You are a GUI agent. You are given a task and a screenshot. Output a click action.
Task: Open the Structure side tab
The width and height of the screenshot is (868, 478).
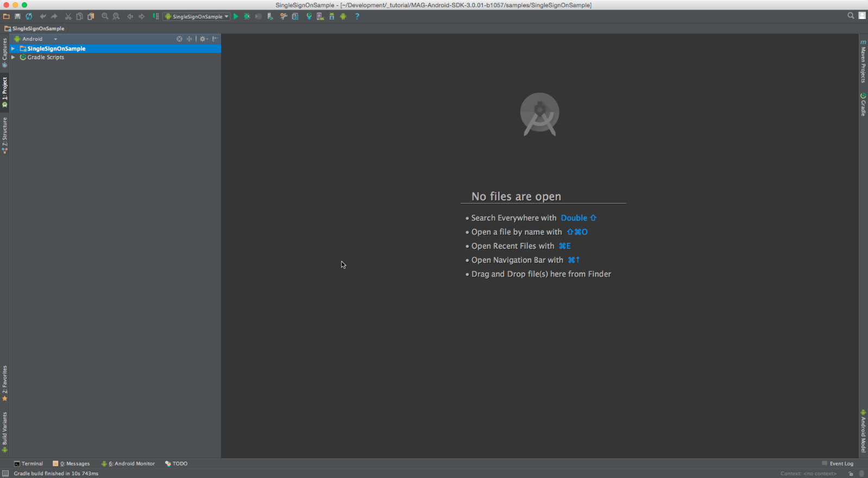(x=4, y=136)
